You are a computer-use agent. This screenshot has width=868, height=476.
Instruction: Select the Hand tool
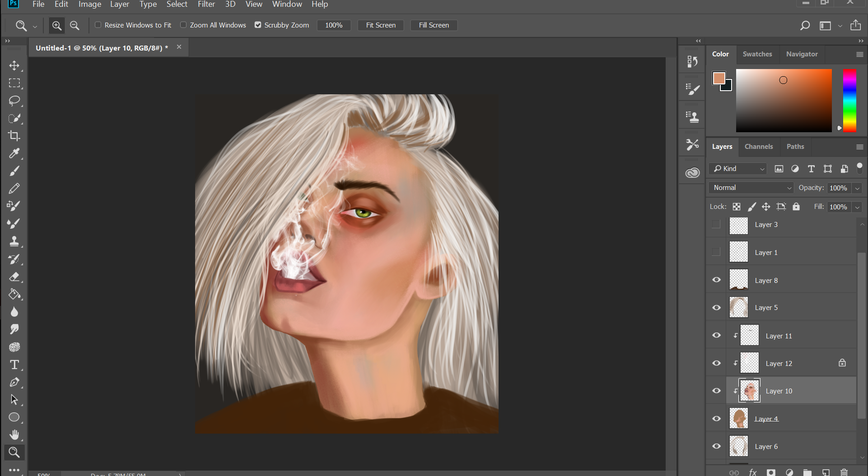pyautogui.click(x=14, y=435)
